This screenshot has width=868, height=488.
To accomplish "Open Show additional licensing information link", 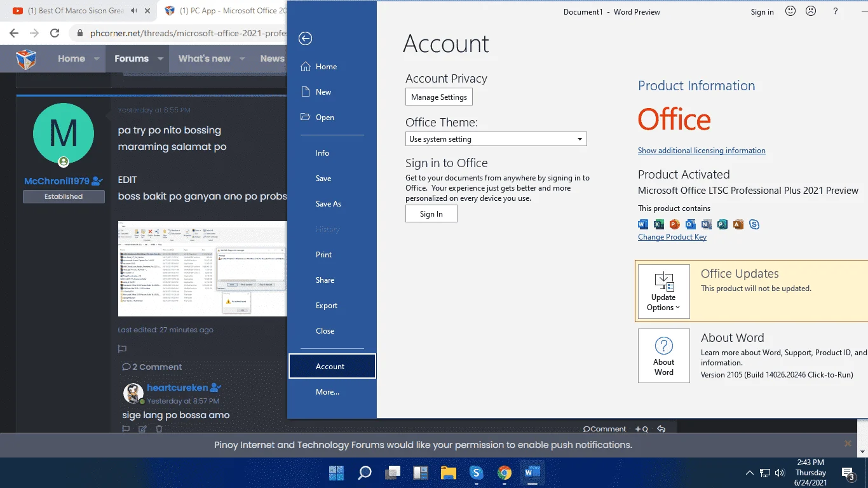I will point(702,151).
